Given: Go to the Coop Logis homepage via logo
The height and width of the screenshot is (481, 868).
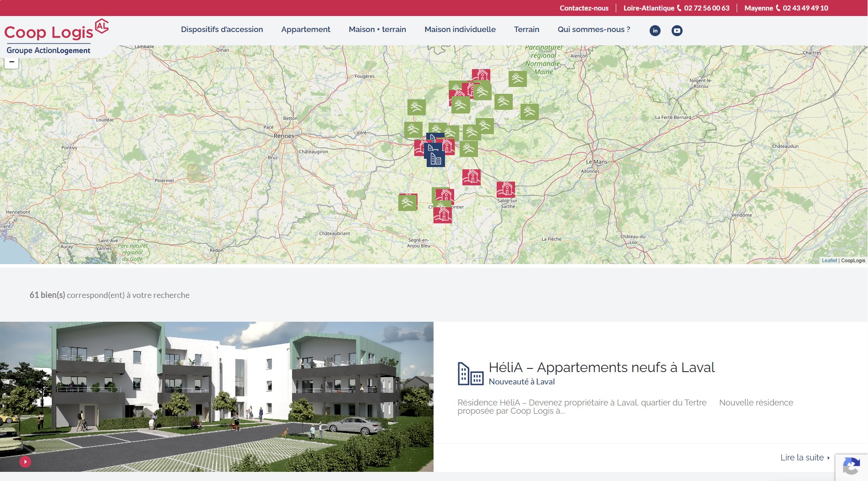Looking at the screenshot, I should click(56, 37).
